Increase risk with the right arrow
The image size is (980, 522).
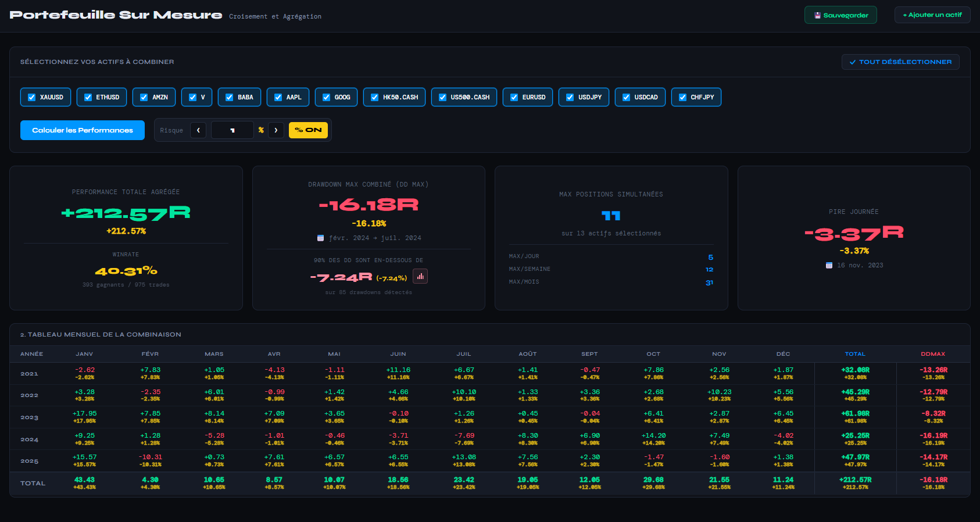[x=276, y=130]
